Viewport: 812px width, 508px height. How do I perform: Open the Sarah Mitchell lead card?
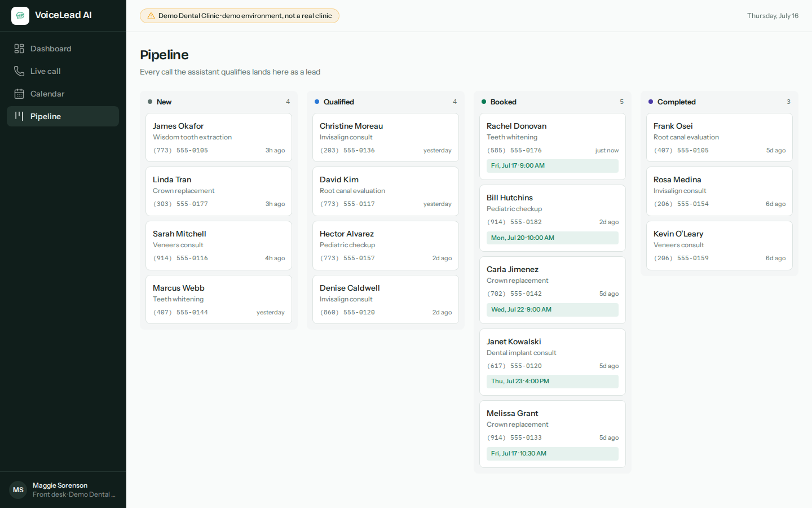coord(219,246)
